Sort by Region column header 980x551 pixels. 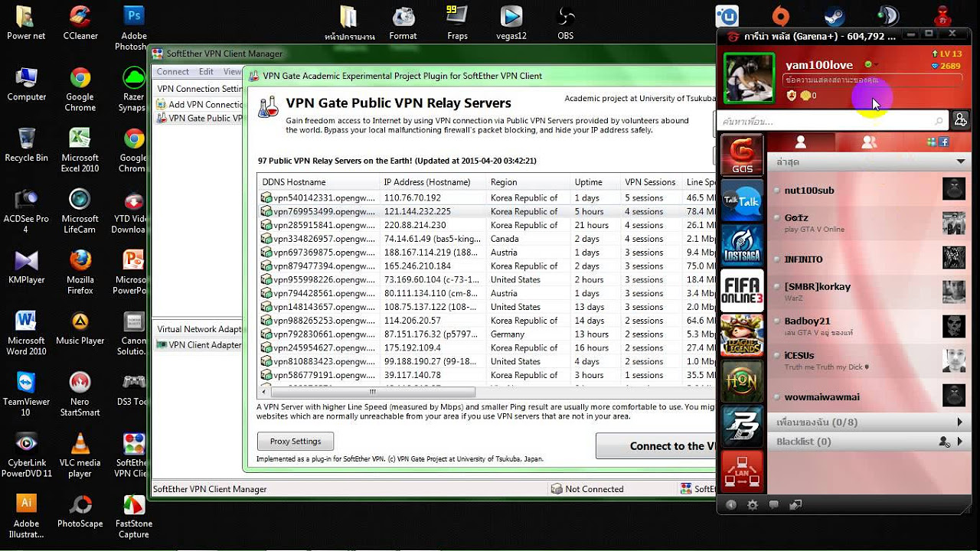528,182
